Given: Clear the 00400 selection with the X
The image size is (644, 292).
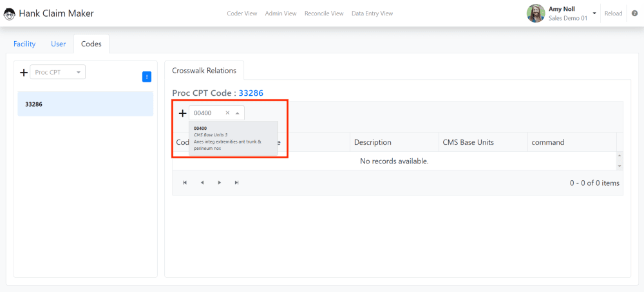Looking at the screenshot, I should click(x=227, y=113).
